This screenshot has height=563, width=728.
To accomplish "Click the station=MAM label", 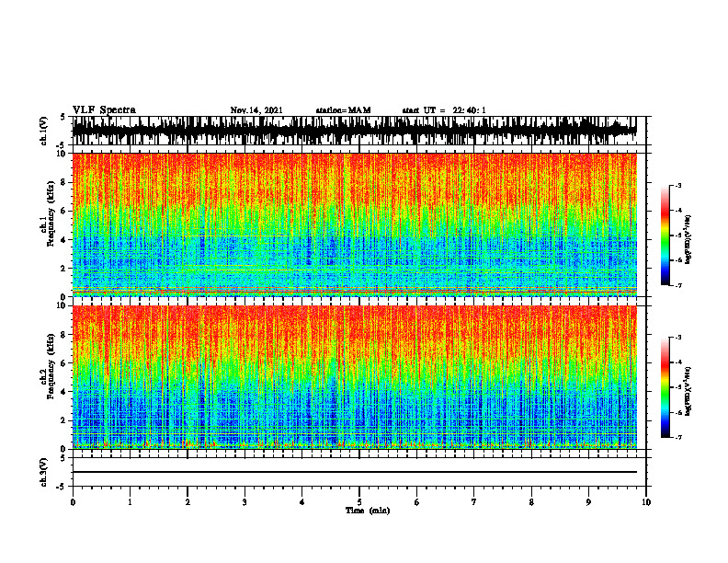I will 343,110.
